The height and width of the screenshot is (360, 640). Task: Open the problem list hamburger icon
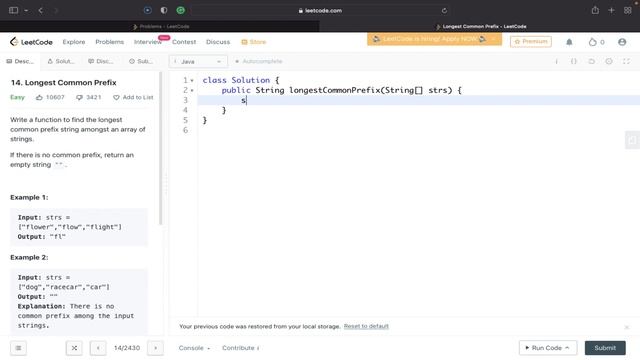(x=18, y=348)
